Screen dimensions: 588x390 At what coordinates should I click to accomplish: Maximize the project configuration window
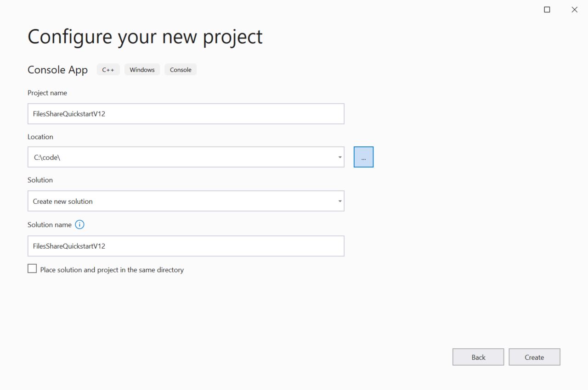pyautogui.click(x=547, y=9)
